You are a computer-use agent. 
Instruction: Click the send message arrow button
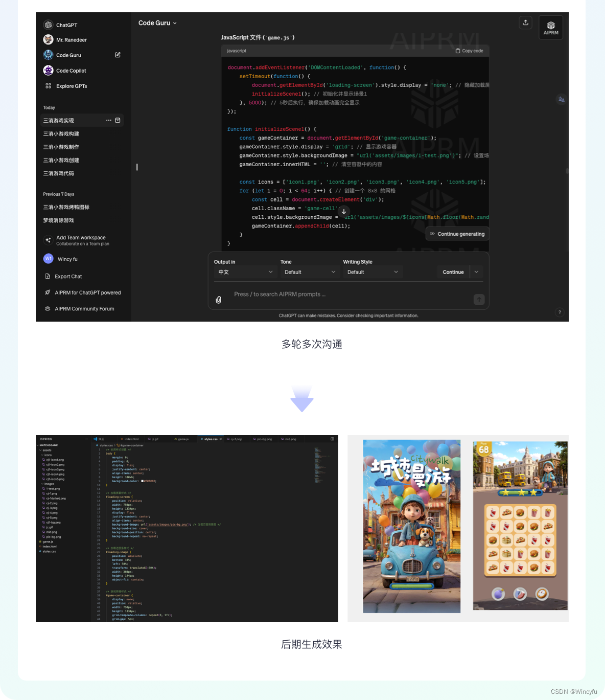coord(479,300)
